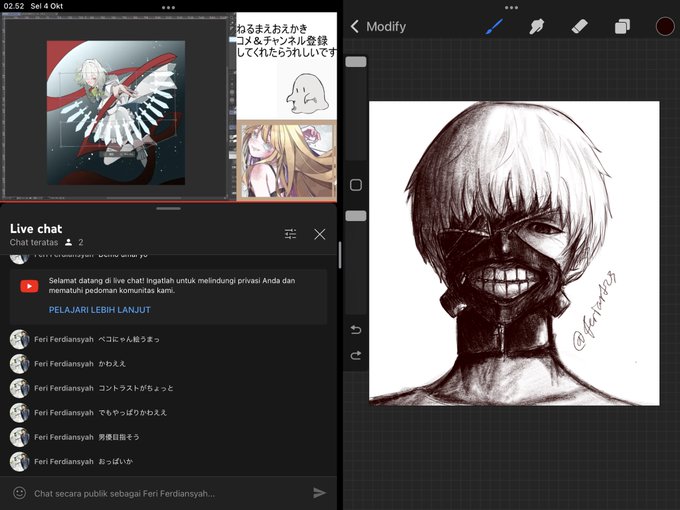Viewport: 680px width, 510px height.
Task: Select the 男優目指そう chat message
Action: coord(119,437)
